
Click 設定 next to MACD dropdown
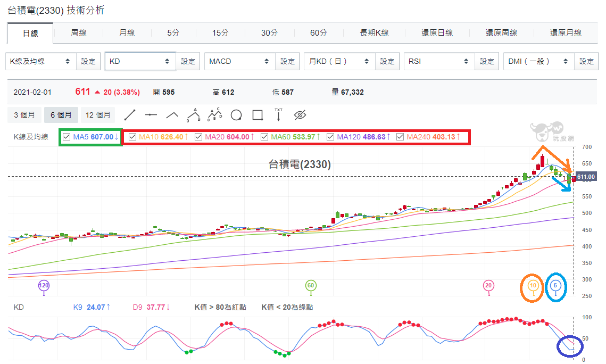pos(287,61)
